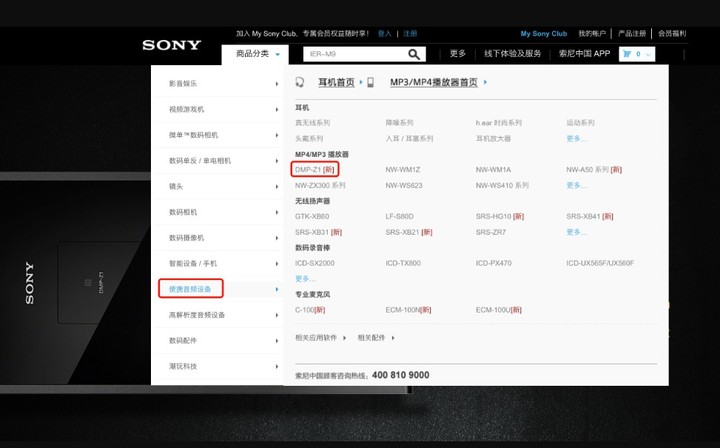This screenshot has width=720, height=448.
Task: Open C-100 microphone link
Action: [x=310, y=310]
